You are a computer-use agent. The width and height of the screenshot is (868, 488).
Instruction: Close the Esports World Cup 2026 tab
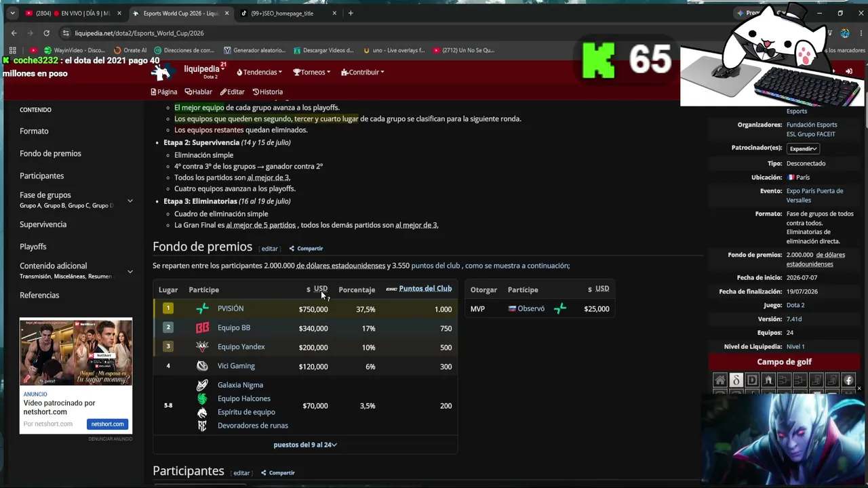[226, 13]
